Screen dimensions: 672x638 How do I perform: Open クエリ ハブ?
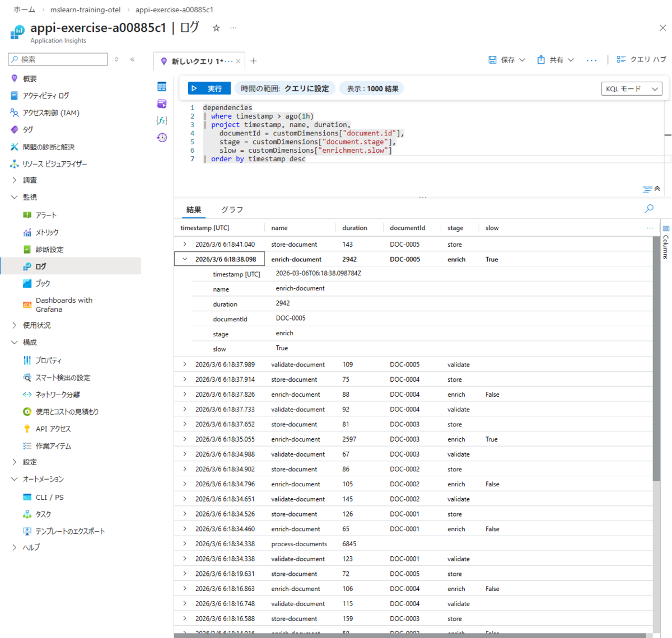coord(642,59)
